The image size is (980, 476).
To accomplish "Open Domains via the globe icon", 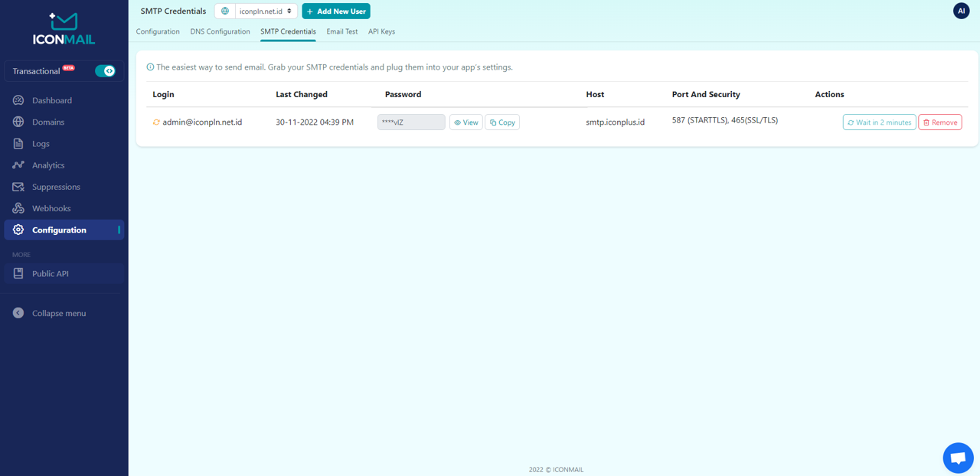I will click(18, 122).
